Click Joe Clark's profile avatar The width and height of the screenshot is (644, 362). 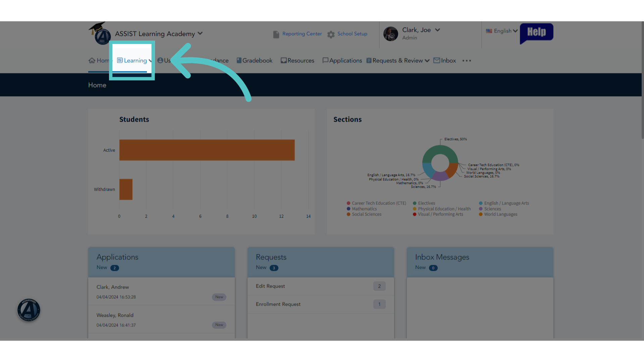[391, 34]
